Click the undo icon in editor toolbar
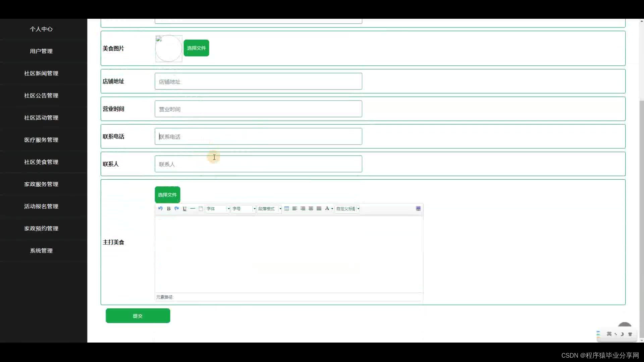Viewport: 644px width, 362px height. 160,208
